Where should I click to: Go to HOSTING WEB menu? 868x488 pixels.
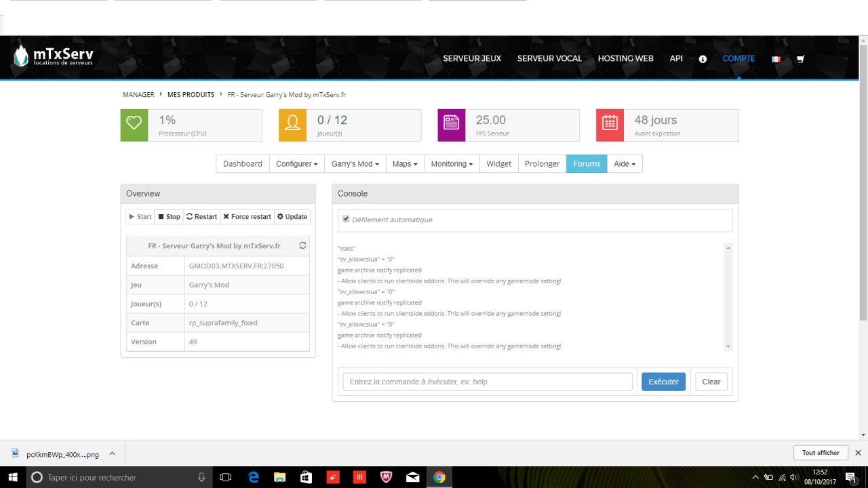(625, 59)
